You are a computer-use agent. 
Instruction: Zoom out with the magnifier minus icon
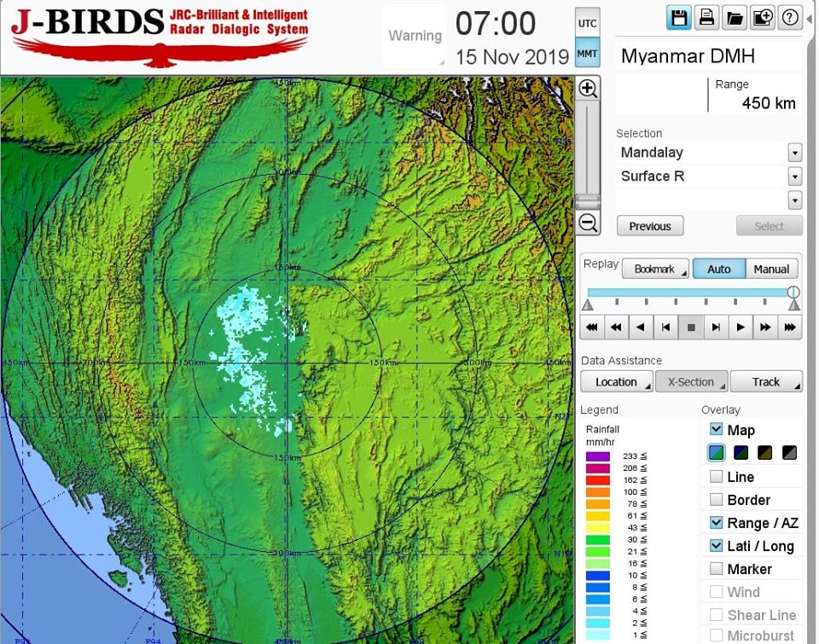[588, 223]
